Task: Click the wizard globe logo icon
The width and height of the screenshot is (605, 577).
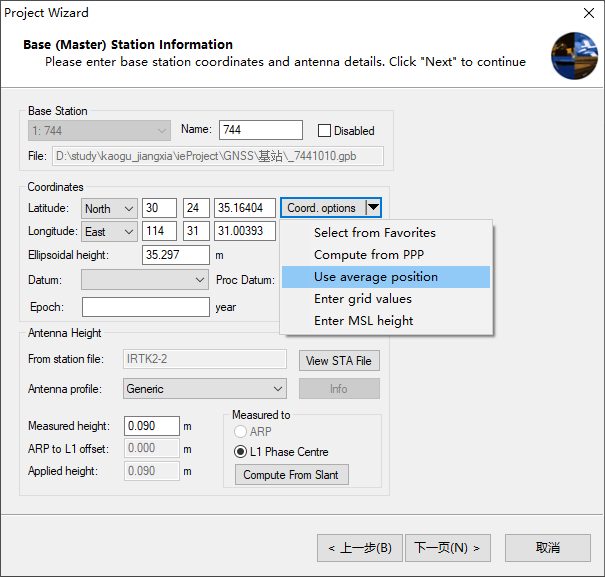Action: point(574,56)
